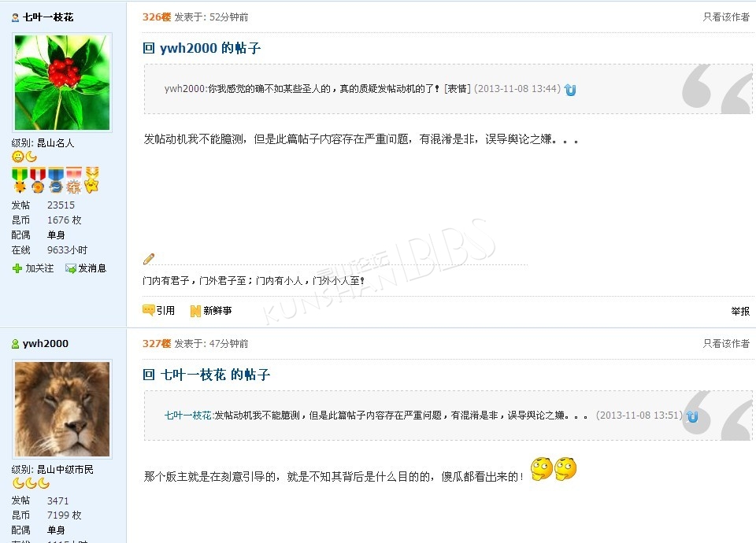Report post 326 with 举报
Image resolution: width=756 pixels, height=543 pixels.
coord(740,312)
